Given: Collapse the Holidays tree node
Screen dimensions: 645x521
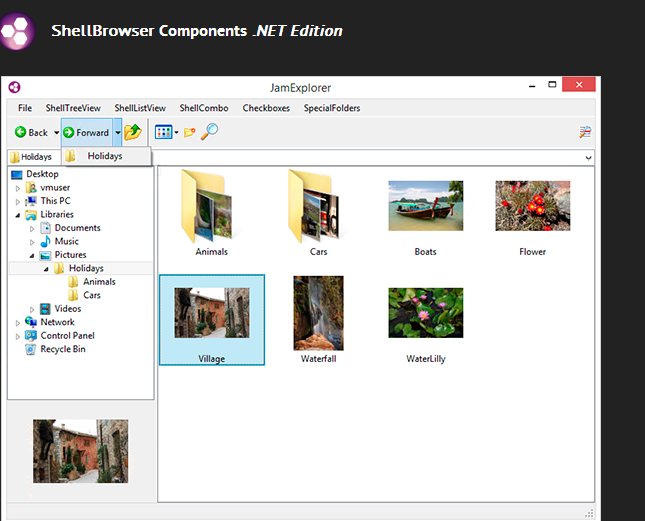Looking at the screenshot, I should coord(46,269).
